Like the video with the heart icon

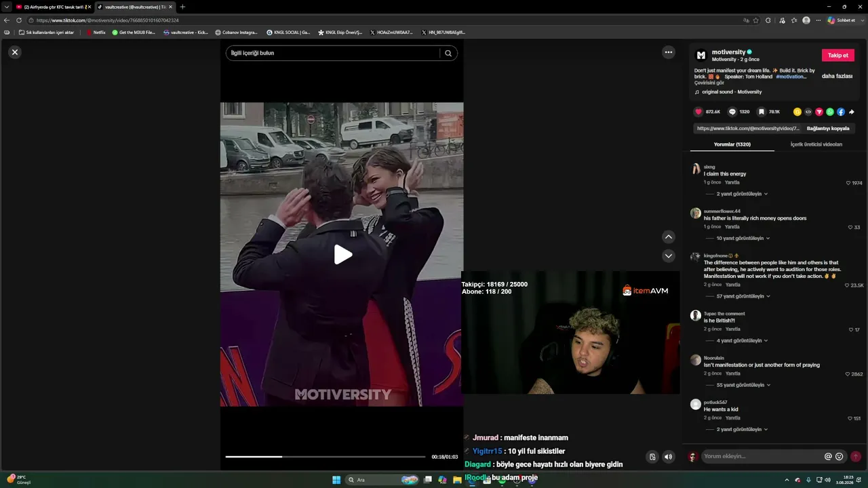coord(698,112)
